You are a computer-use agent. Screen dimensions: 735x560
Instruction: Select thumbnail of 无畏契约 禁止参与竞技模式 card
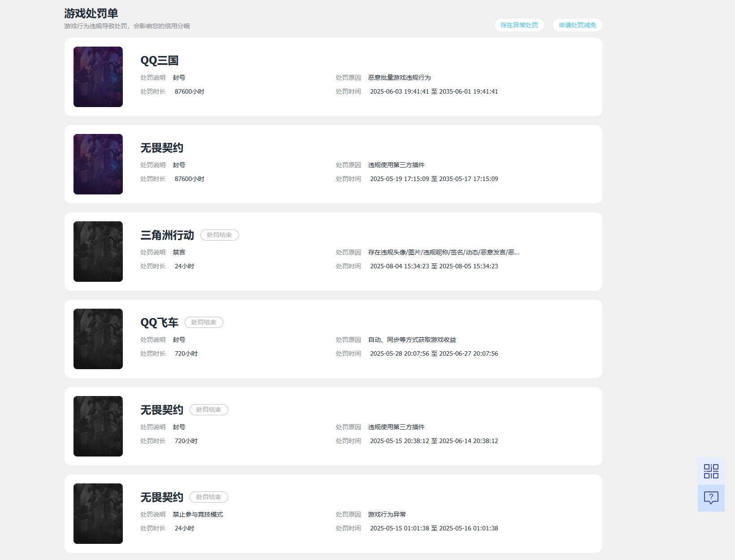point(98,513)
